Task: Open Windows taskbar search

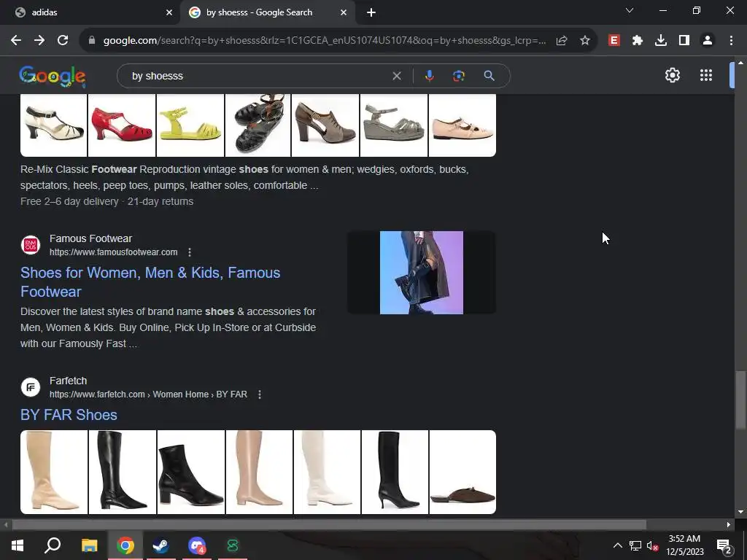Action: point(53,545)
